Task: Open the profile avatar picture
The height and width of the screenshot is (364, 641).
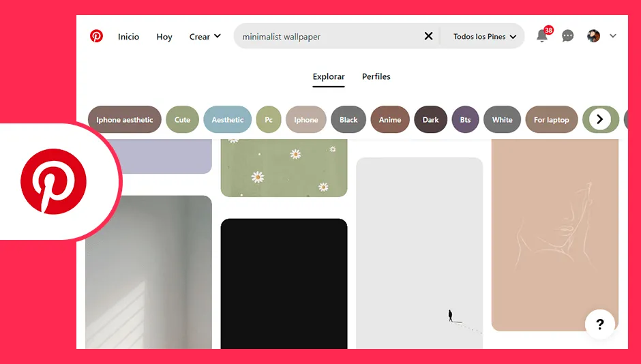Action: pyautogui.click(x=593, y=36)
